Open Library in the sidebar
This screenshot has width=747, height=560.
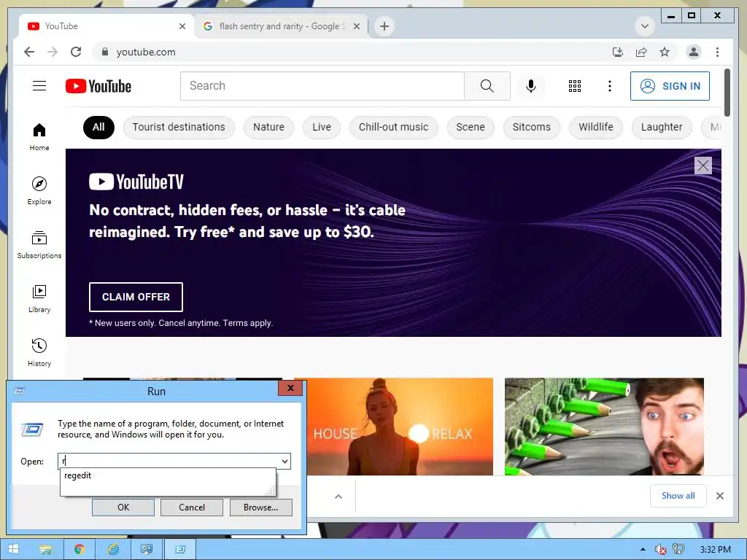click(39, 298)
